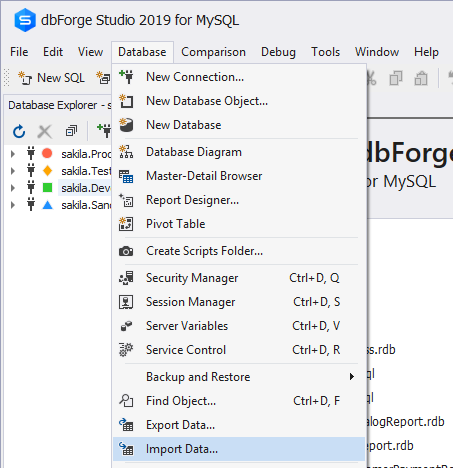
Task: Close the open Database menu
Action: point(142,52)
